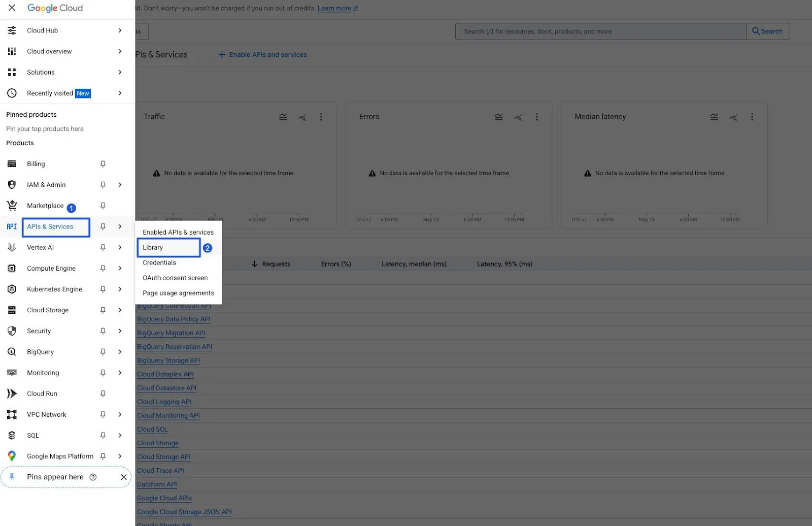Click the Security shield icon
Image resolution: width=812 pixels, height=526 pixels.
pos(12,331)
